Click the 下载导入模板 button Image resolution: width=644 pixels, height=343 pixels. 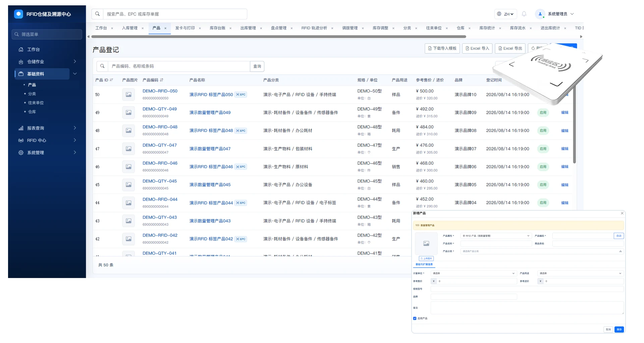pyautogui.click(x=442, y=48)
